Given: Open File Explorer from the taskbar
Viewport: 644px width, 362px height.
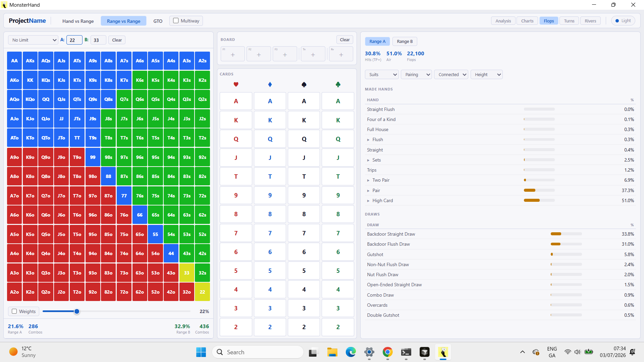Looking at the screenshot, I should point(332,352).
